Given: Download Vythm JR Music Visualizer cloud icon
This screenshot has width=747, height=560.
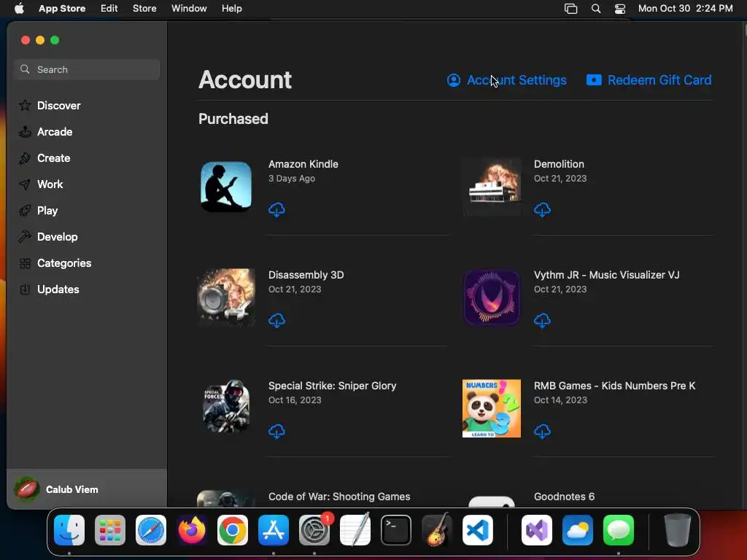Looking at the screenshot, I should [x=542, y=321].
